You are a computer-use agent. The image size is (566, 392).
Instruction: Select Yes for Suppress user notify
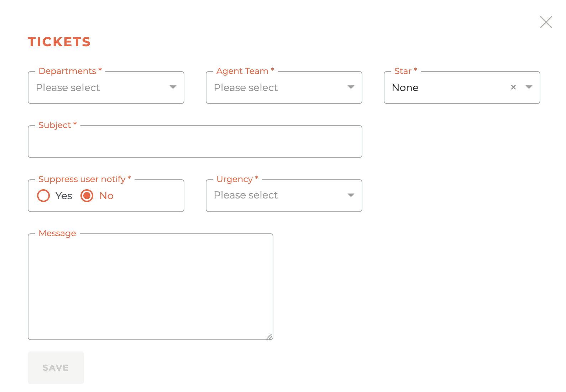43,196
